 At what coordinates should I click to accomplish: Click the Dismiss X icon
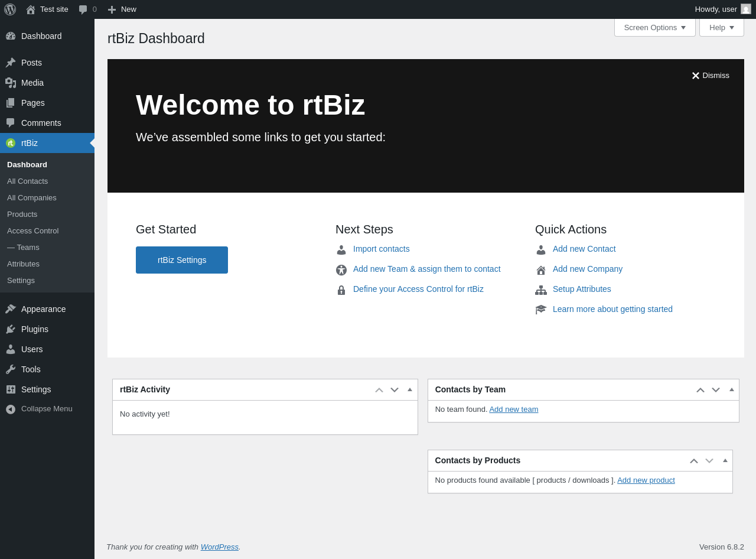point(696,76)
